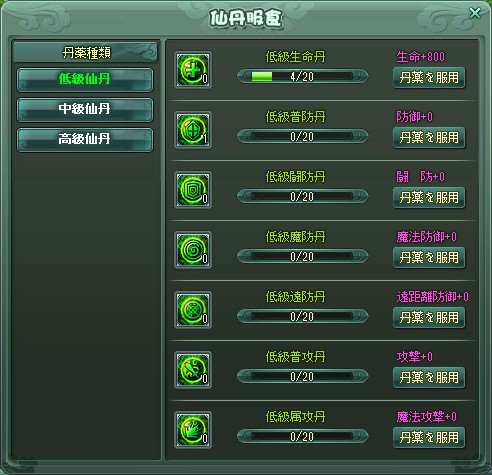Click the 丹薬種類 header panel
Viewport: 492px width, 475px height.
[85, 52]
